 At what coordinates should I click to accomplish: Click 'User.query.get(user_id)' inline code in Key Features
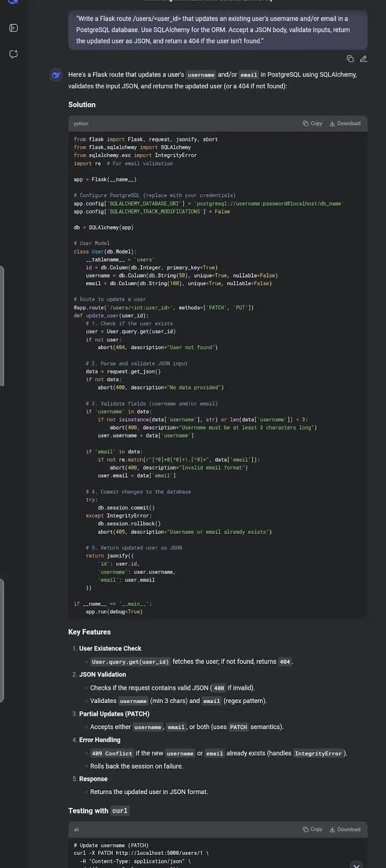130,662
